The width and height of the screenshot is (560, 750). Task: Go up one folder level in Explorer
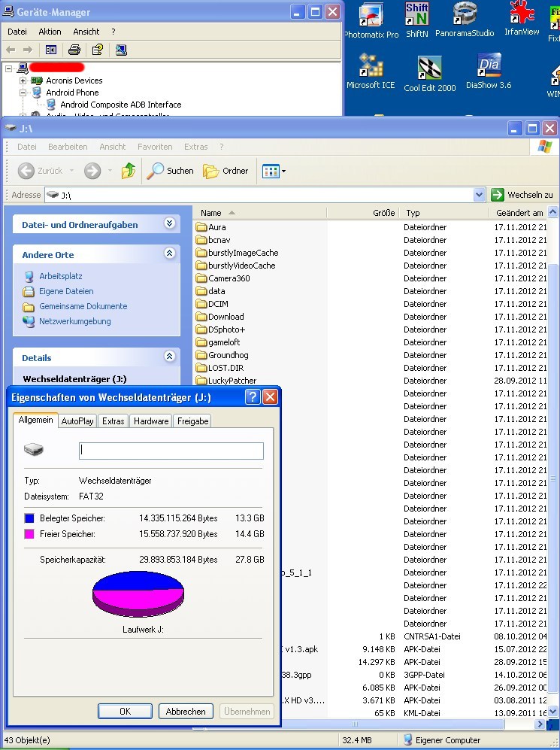pos(129,171)
